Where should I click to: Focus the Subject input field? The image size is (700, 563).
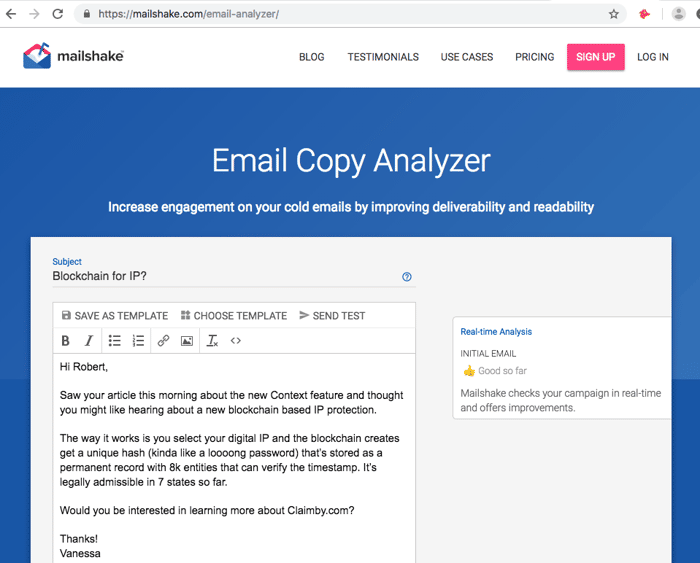click(x=226, y=276)
